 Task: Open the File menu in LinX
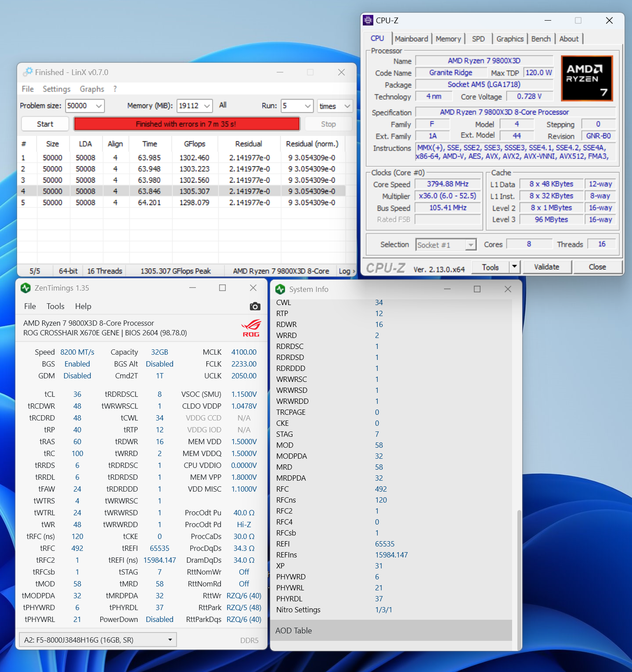(x=28, y=89)
